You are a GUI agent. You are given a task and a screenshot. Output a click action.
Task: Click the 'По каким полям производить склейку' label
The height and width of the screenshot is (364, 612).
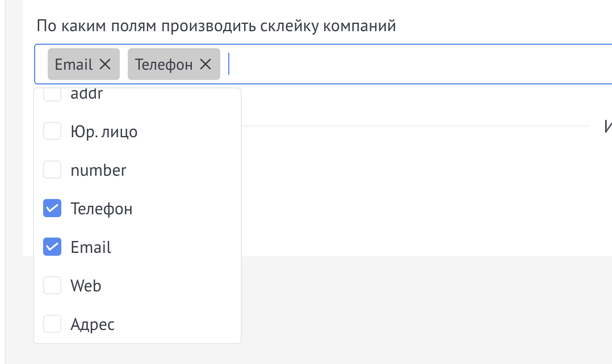[216, 26]
